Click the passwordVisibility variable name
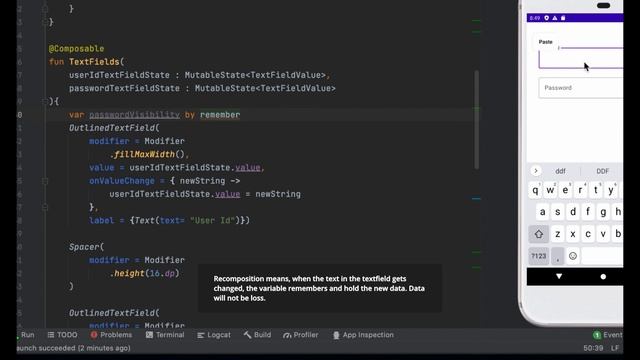640x360 pixels. (x=135, y=115)
